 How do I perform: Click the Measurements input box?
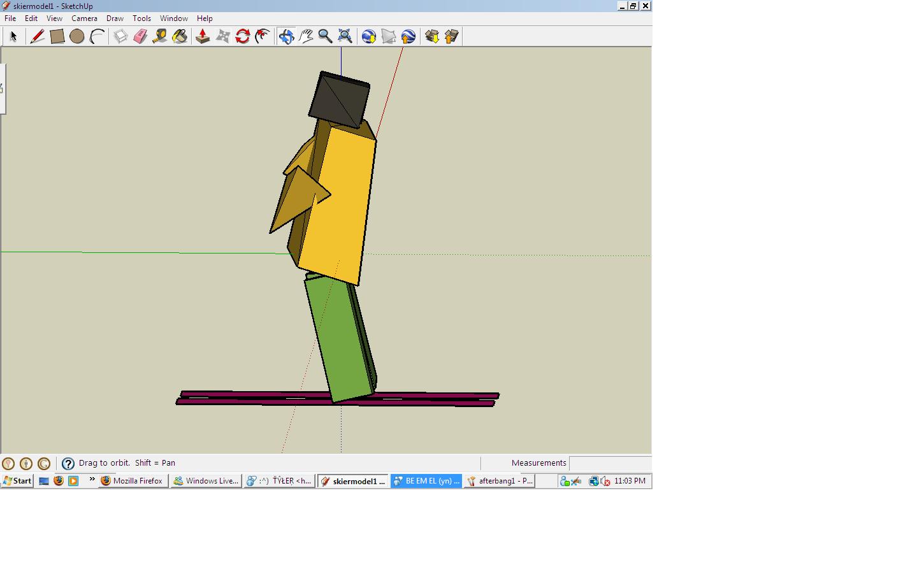610,463
